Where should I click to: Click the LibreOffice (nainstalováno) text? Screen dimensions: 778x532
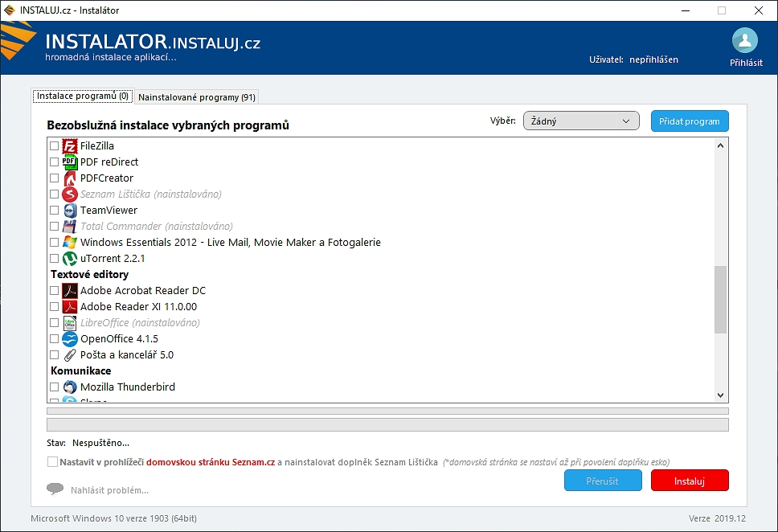tap(140, 322)
